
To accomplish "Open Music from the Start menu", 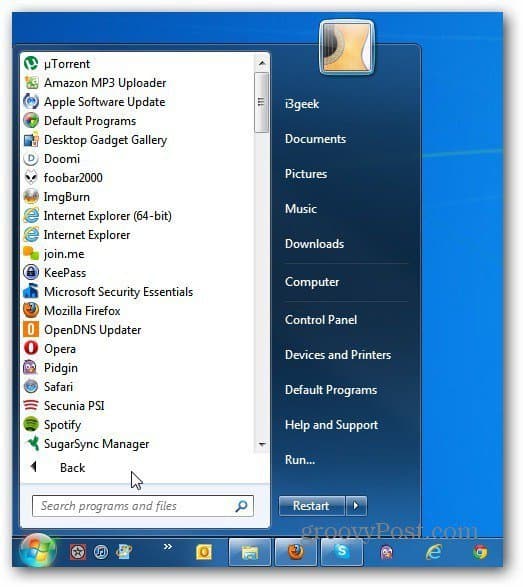I will tap(301, 209).
